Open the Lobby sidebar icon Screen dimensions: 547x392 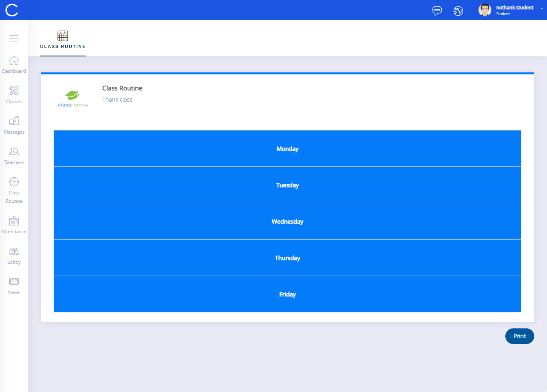pyautogui.click(x=14, y=252)
